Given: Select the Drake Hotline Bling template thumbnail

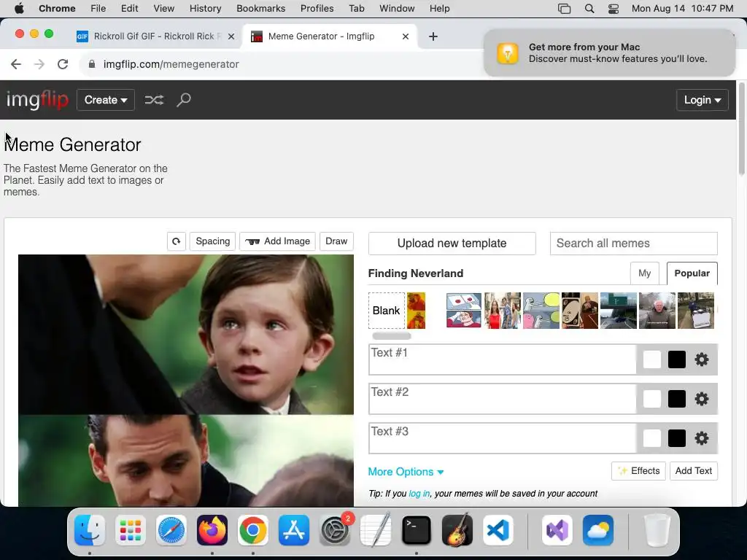Looking at the screenshot, I should tap(416, 311).
